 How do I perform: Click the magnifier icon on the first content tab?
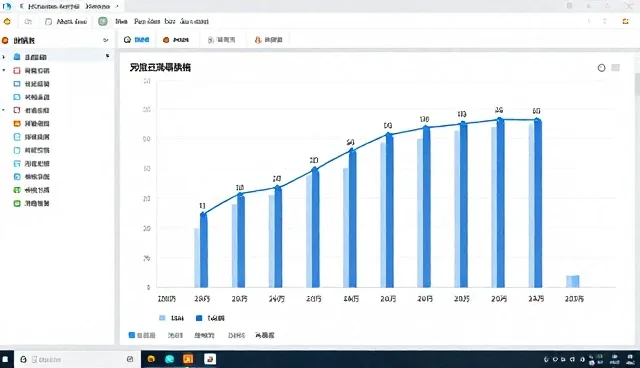[x=127, y=40]
